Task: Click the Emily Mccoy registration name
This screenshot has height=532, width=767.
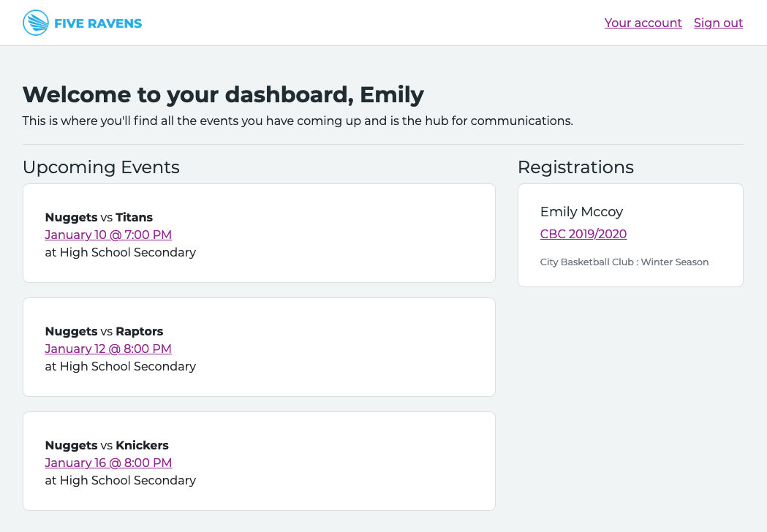Action: [581, 212]
